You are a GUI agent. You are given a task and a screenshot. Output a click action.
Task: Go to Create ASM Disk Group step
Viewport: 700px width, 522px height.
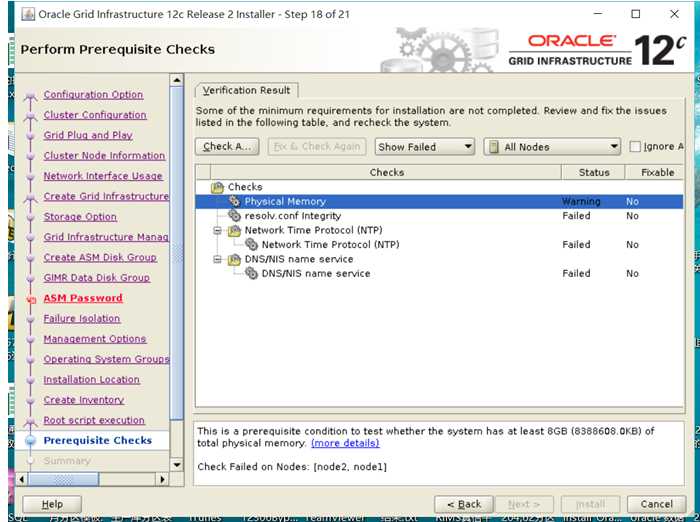(x=100, y=258)
